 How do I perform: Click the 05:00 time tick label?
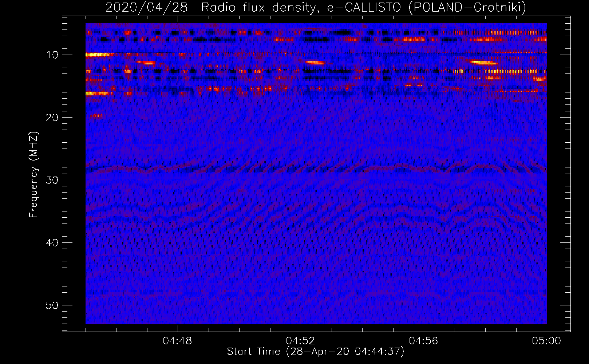pyautogui.click(x=547, y=341)
